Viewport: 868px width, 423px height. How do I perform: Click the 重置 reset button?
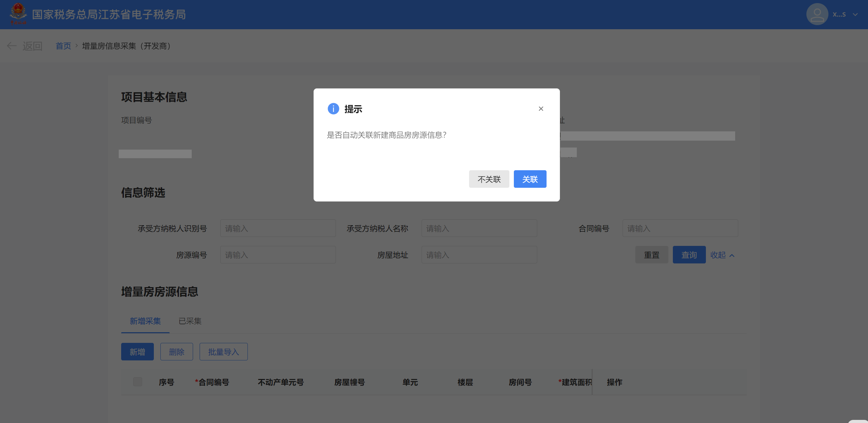[652, 255]
